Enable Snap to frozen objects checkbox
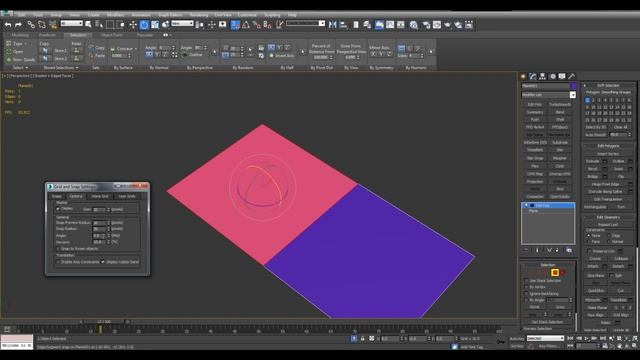 pyautogui.click(x=58, y=248)
